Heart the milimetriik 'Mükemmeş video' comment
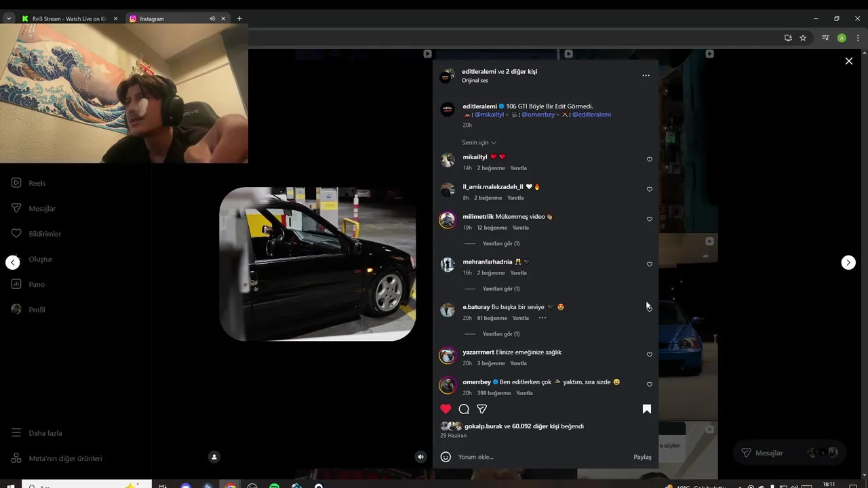 [649, 219]
